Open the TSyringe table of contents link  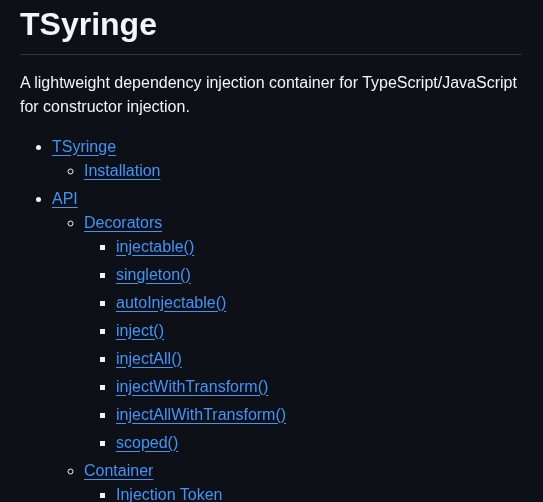(84, 147)
